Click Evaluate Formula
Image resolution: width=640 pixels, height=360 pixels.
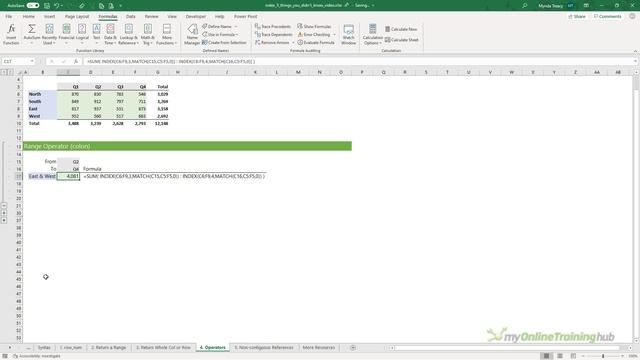[x=316, y=42]
